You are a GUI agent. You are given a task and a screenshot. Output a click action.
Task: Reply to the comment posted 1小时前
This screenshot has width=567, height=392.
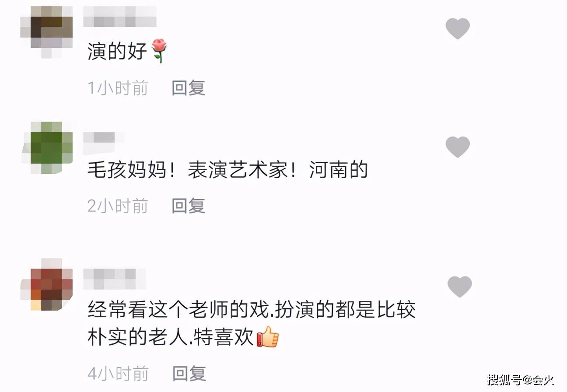point(189,88)
